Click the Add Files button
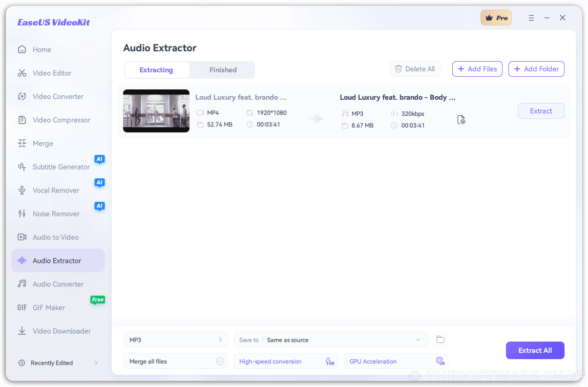Viewport: 588px width, 387px height. point(477,69)
